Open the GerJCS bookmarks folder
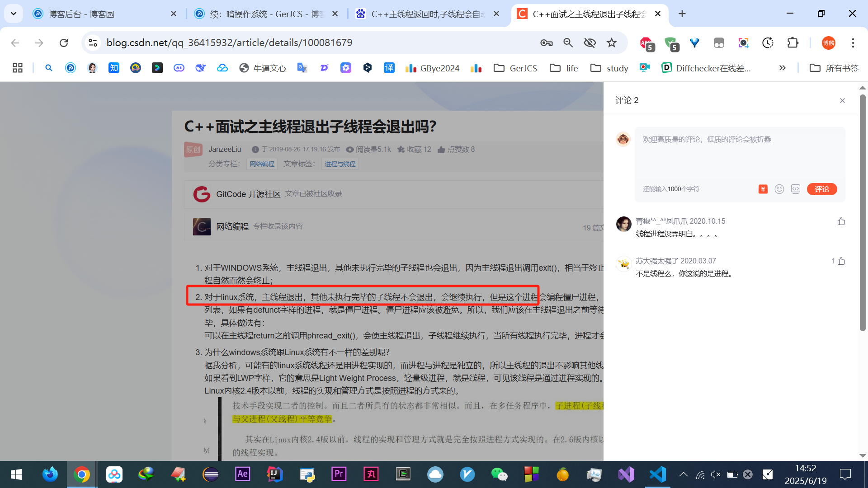Screen dimensions: 868x488 click(x=515, y=68)
